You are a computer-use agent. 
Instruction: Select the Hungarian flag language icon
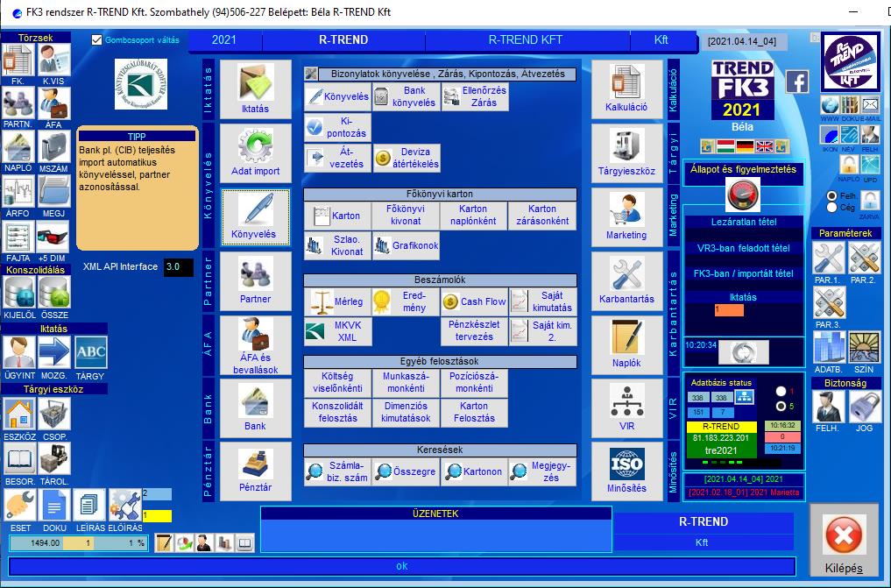(725, 146)
